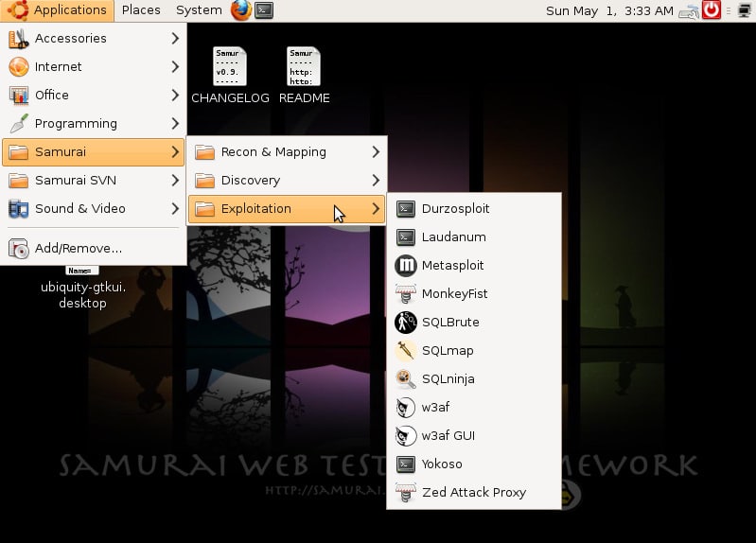Open the System menu

199,10
